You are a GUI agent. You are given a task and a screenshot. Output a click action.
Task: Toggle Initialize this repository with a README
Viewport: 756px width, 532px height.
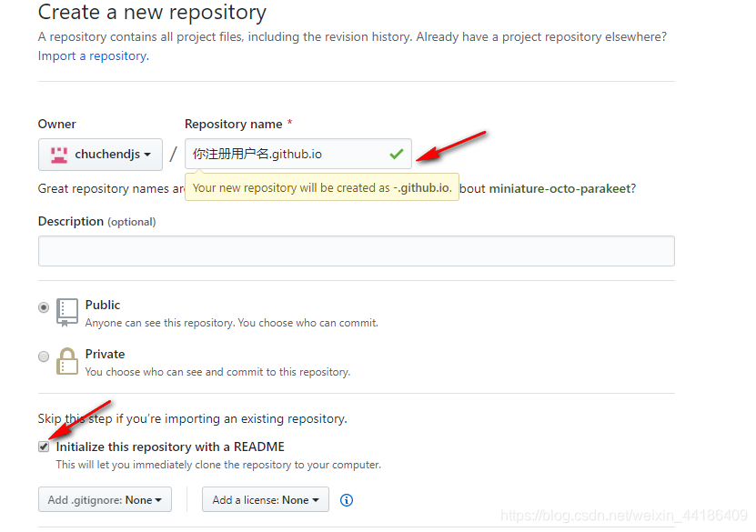pos(44,447)
